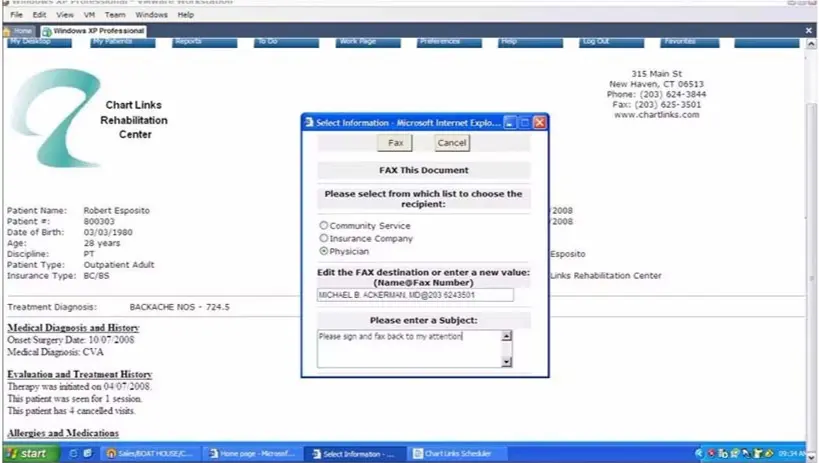Viewport: 819px width, 463px height.
Task: Click the second quick launch icon beside Start
Action: tap(88, 453)
